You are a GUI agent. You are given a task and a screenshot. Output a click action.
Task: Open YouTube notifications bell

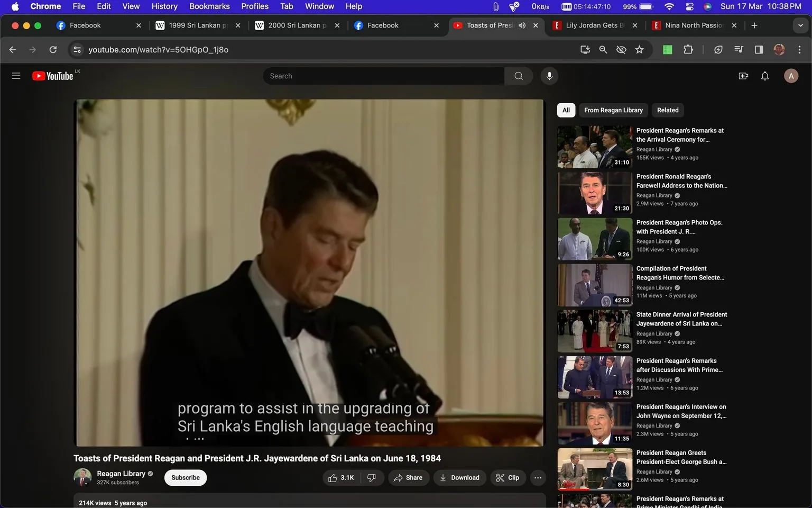[764, 76]
